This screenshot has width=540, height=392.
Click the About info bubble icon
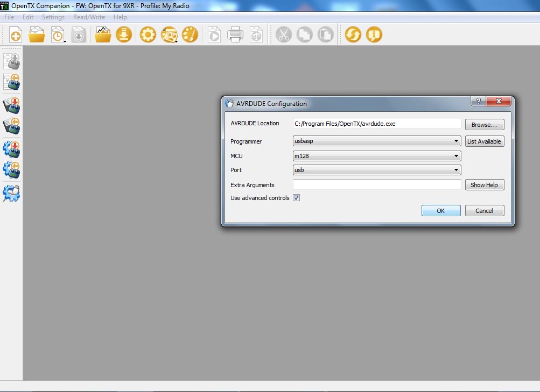point(374,34)
